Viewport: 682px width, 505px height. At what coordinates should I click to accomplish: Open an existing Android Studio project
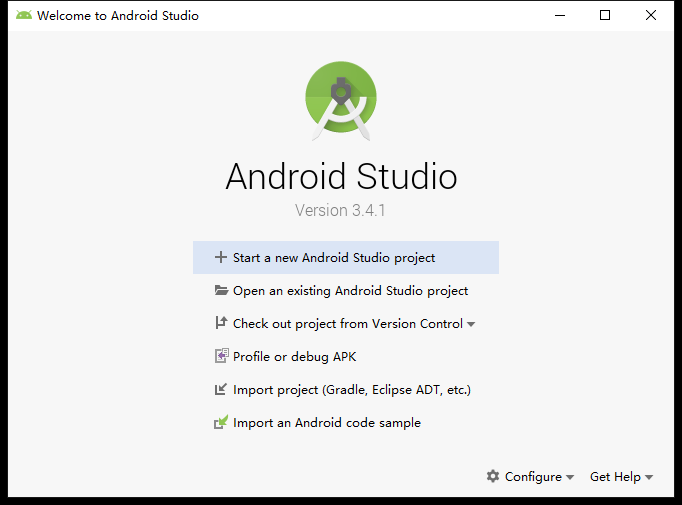click(x=350, y=290)
